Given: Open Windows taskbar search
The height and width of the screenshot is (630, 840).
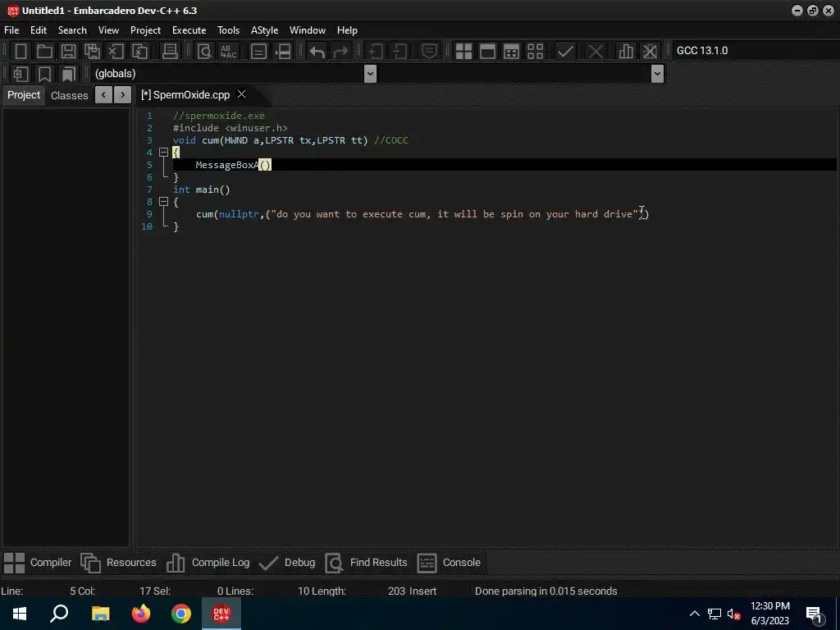Looking at the screenshot, I should (59, 614).
